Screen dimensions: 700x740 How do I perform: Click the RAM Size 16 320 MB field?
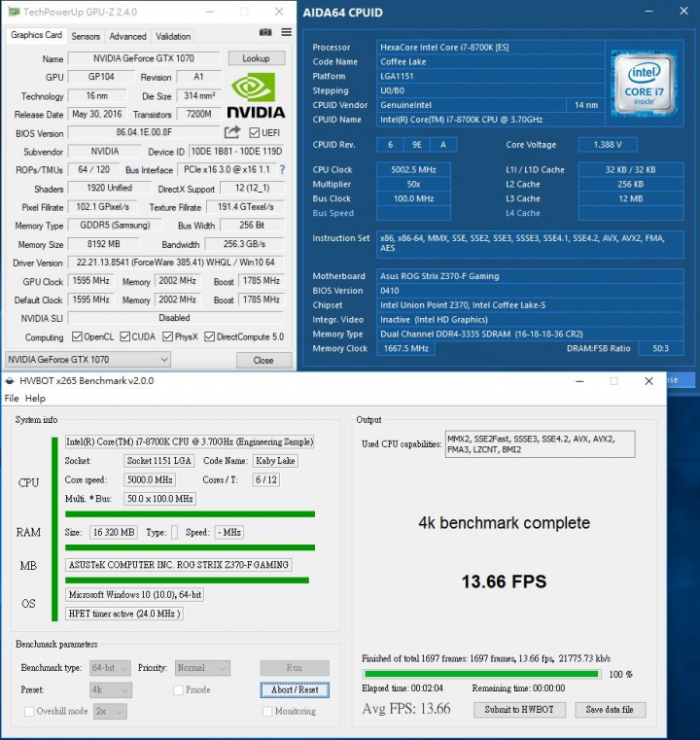tap(114, 532)
